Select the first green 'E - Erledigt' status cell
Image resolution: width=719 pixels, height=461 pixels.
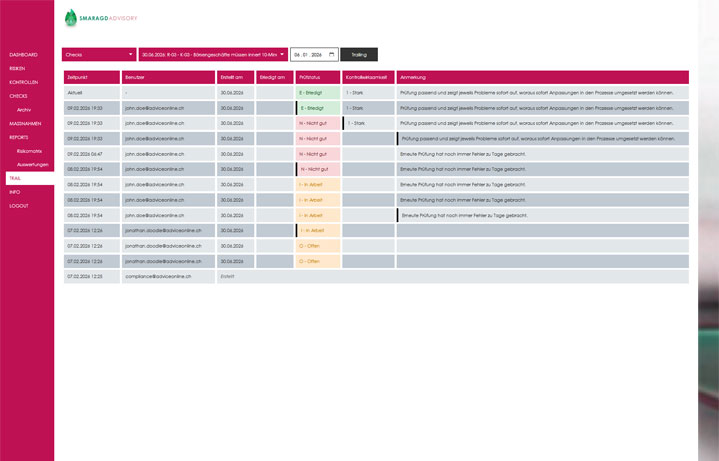tap(317, 92)
